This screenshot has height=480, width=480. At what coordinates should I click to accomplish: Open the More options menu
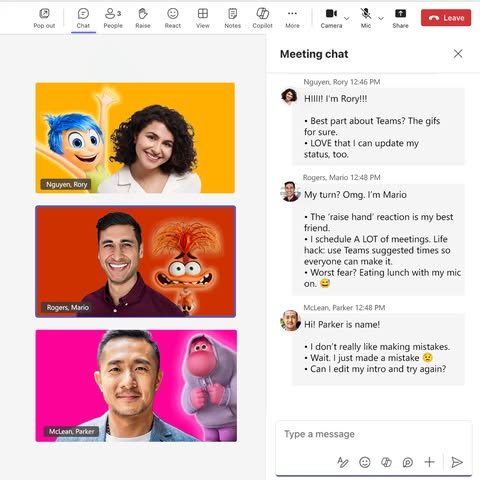coord(292,18)
